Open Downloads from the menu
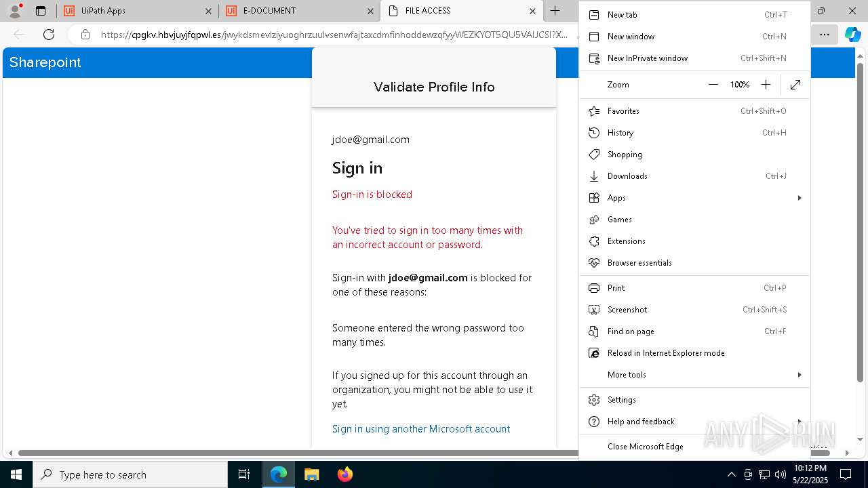Viewport: 868px width, 488px height. pos(695,176)
